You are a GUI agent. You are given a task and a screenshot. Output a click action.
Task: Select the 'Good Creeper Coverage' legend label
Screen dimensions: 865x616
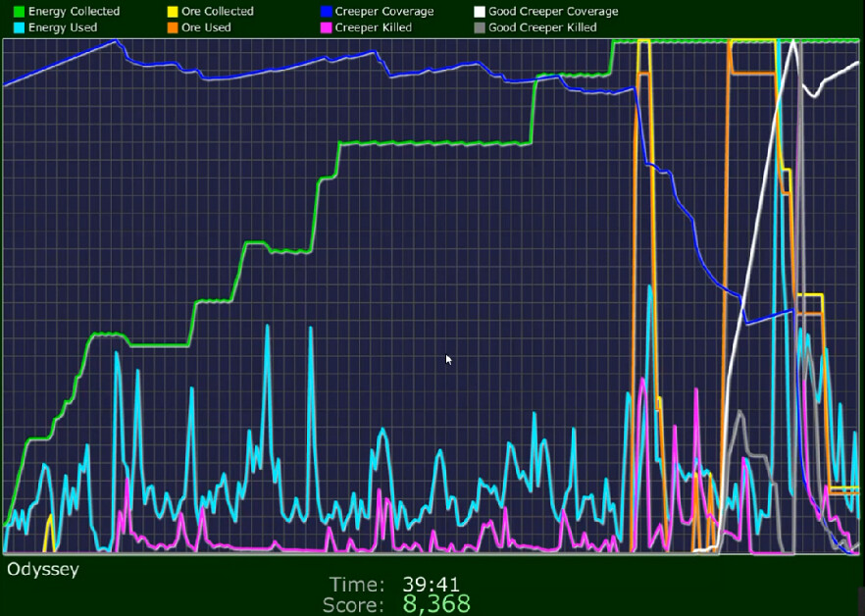(553, 12)
